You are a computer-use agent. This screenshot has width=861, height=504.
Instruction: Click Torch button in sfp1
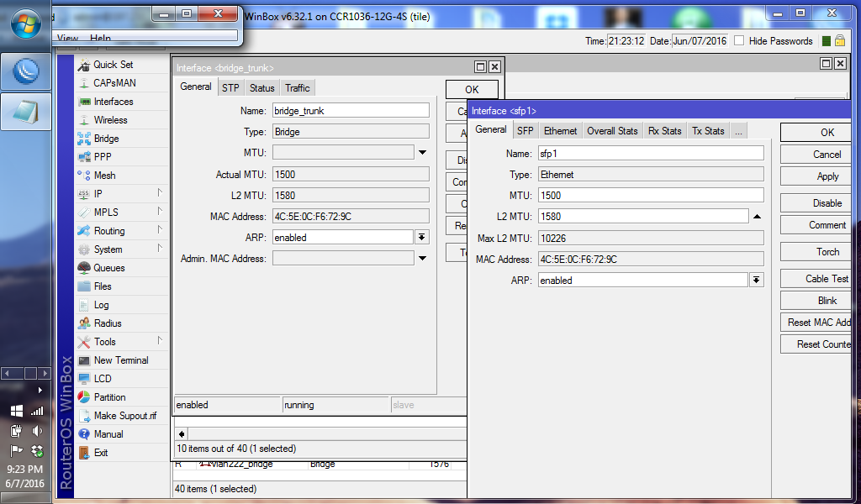816,252
